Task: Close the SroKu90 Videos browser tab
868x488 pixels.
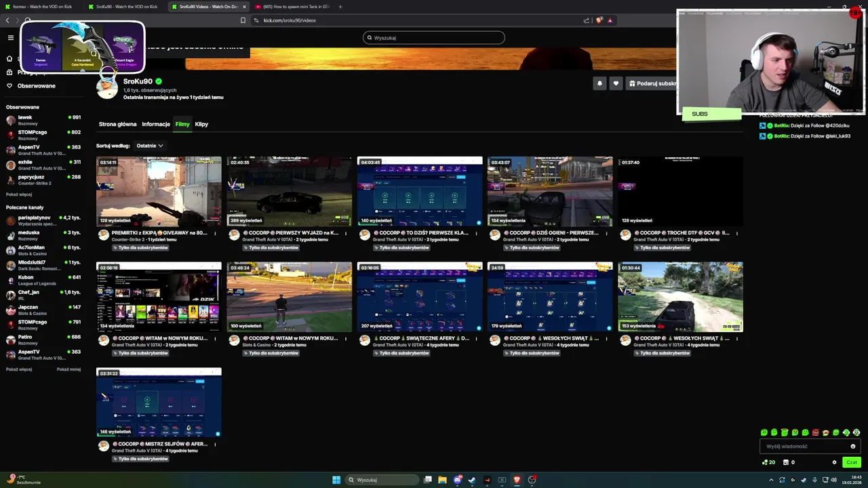Action: pyautogui.click(x=244, y=7)
